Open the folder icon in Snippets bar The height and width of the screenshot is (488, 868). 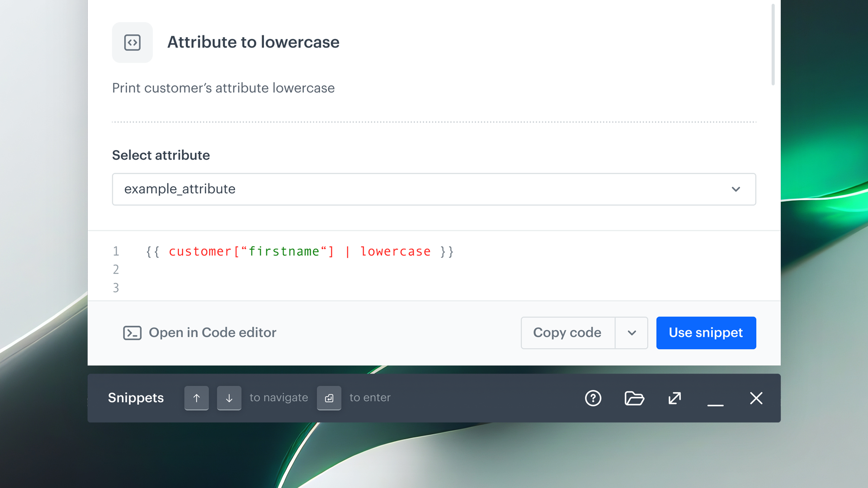634,398
